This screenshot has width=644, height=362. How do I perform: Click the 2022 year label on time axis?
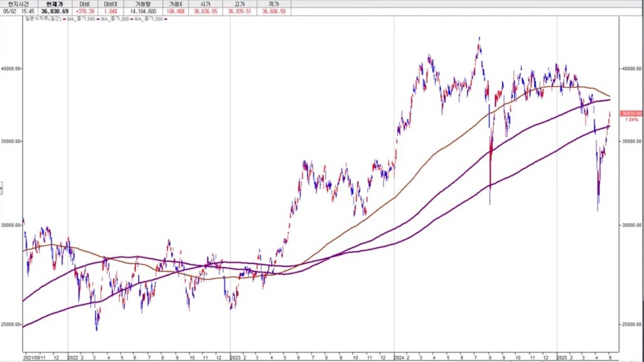tap(73, 358)
